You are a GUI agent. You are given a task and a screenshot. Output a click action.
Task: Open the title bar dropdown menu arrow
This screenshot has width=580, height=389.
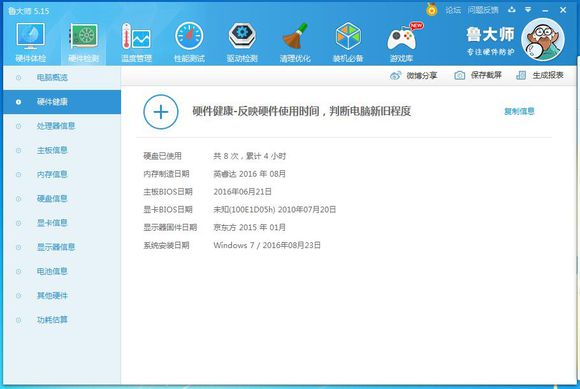[528, 10]
